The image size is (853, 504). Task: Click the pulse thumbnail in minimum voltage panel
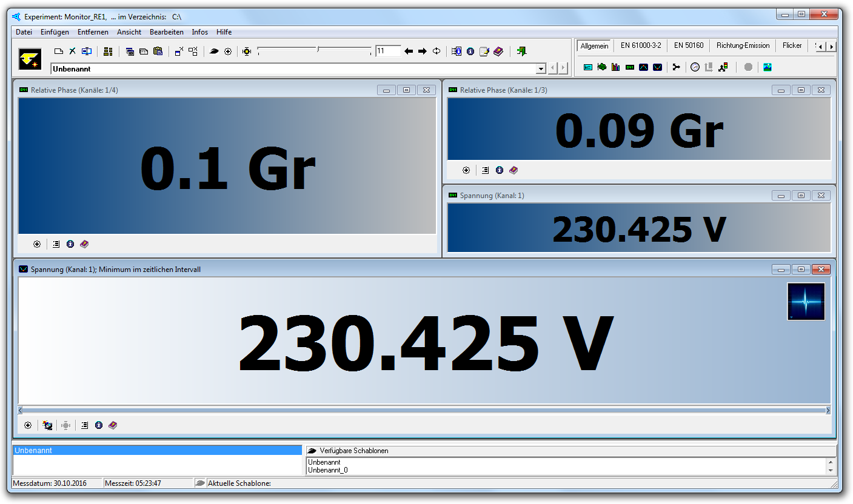pyautogui.click(x=806, y=301)
